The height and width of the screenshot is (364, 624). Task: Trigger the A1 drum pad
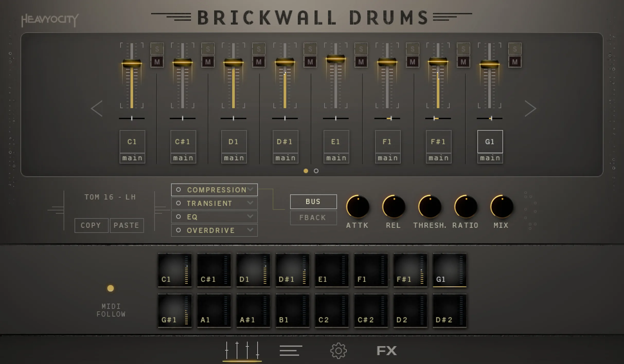pos(214,311)
